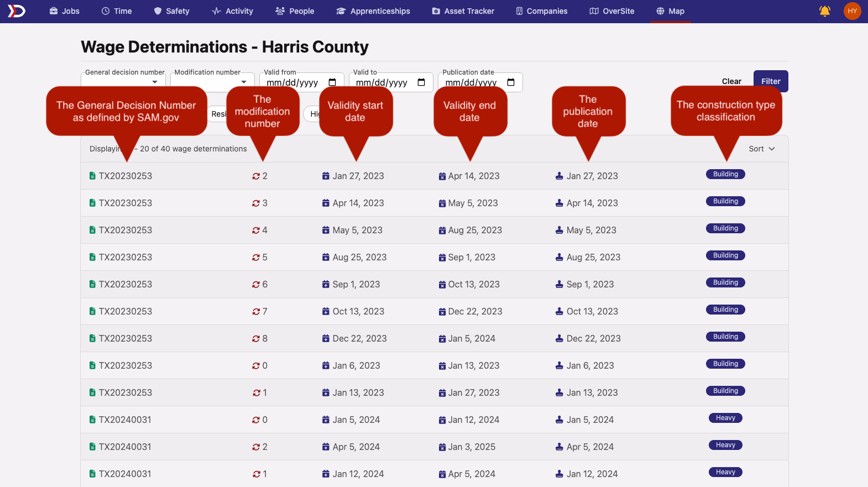Switch to the Map tab
Image resolution: width=868 pixels, height=487 pixels.
[670, 11]
